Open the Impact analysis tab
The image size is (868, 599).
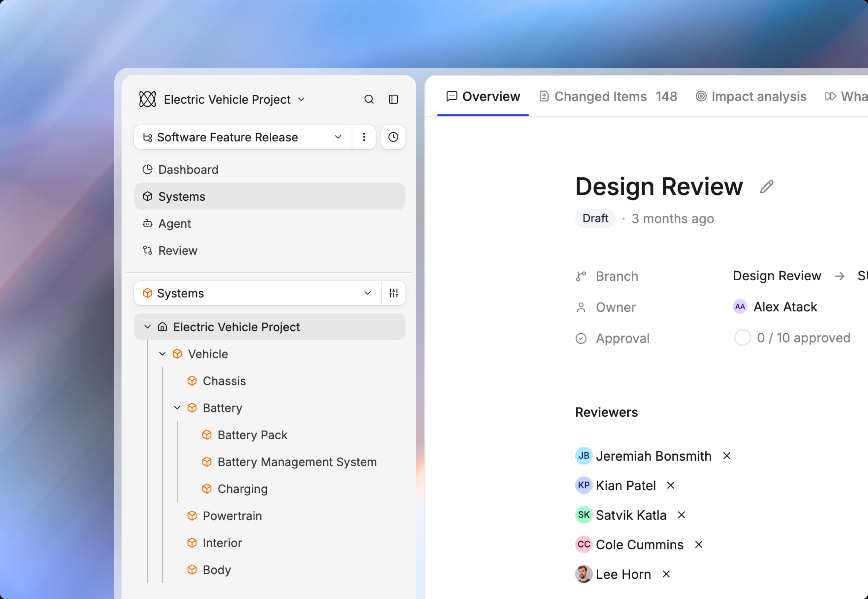[x=751, y=96]
